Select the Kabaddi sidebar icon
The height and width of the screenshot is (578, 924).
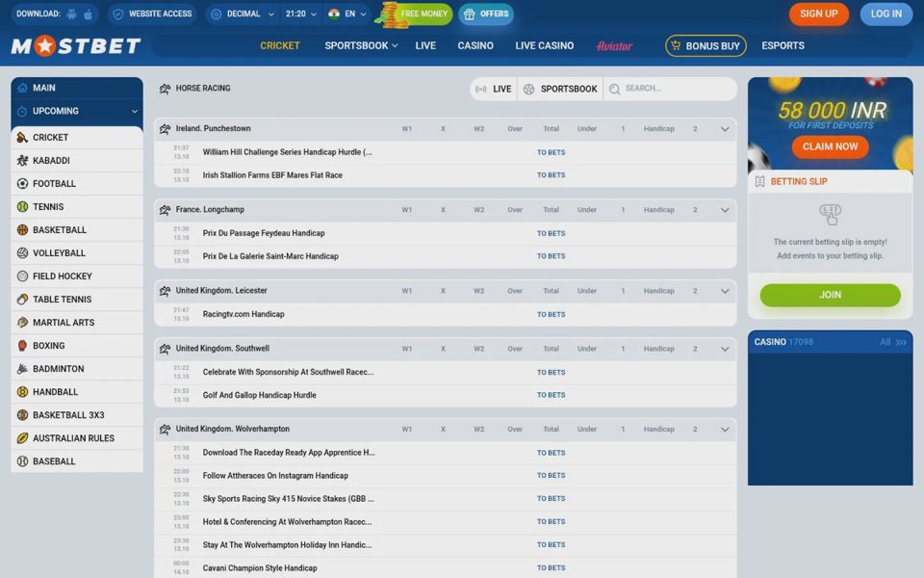click(22, 161)
